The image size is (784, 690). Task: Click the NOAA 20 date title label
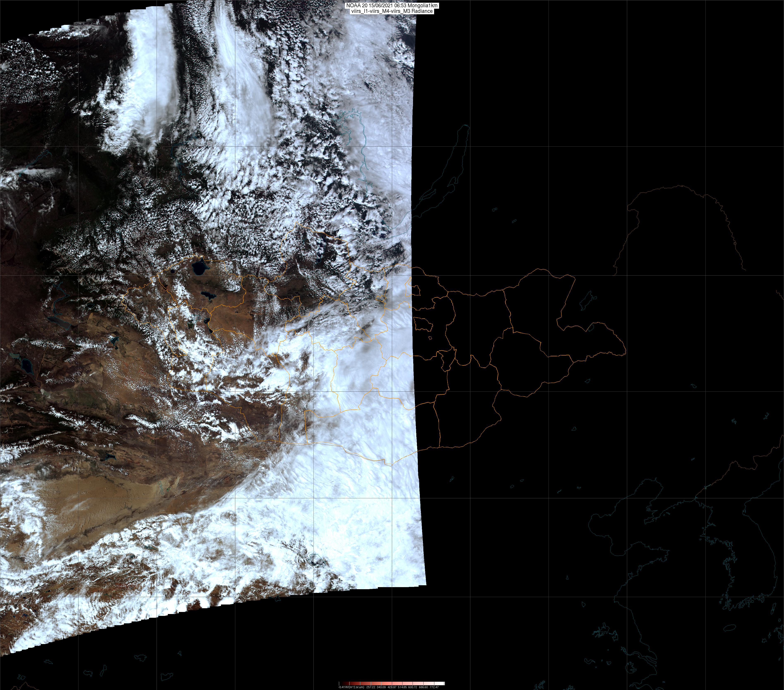click(392, 6)
